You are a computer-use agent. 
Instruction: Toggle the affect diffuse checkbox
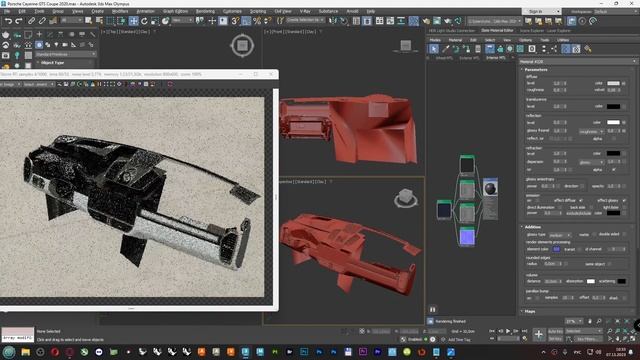tap(581, 200)
